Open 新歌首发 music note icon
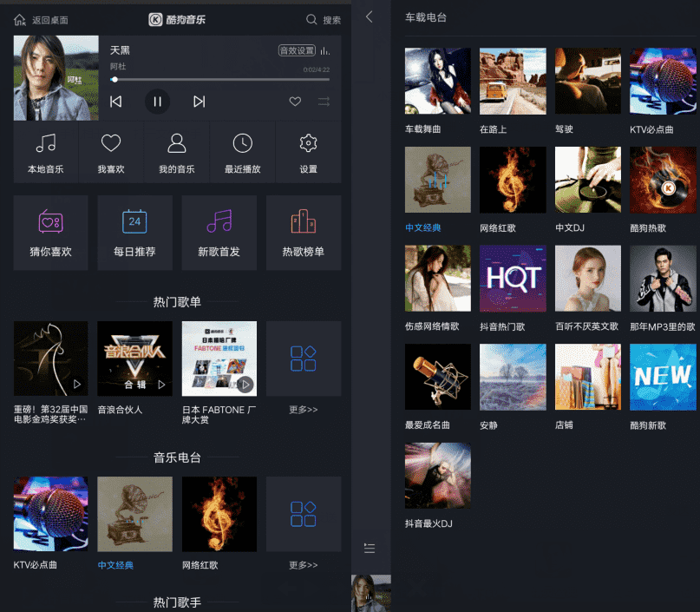Image resolution: width=700 pixels, height=612 pixels. (219, 221)
